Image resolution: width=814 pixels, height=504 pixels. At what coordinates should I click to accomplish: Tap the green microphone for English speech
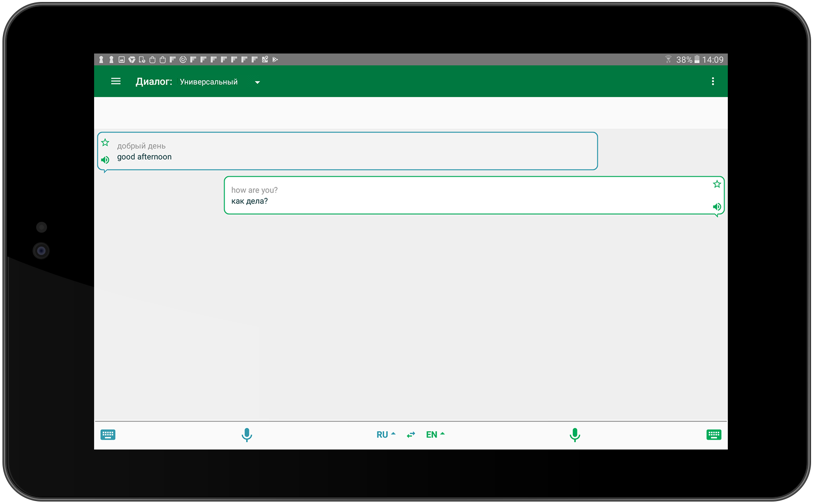(x=575, y=435)
